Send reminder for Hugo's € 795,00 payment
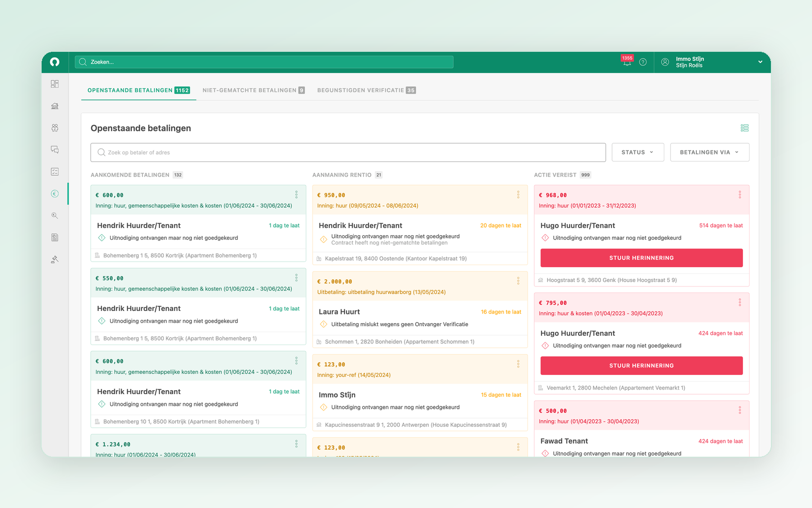This screenshot has width=812, height=508. click(641, 366)
